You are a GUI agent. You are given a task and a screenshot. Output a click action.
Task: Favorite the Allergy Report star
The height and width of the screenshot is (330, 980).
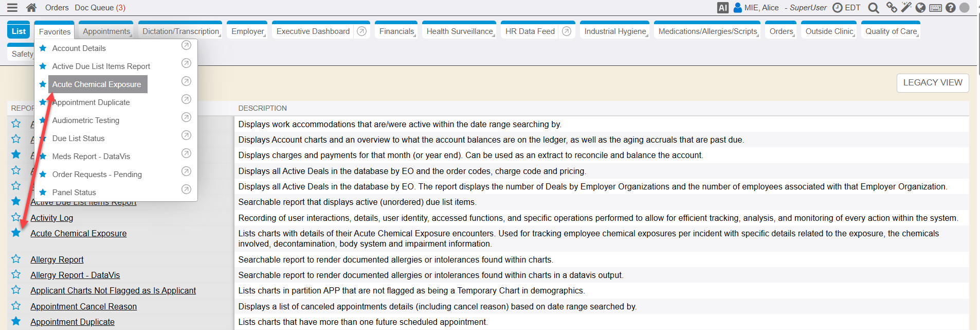[x=16, y=259]
